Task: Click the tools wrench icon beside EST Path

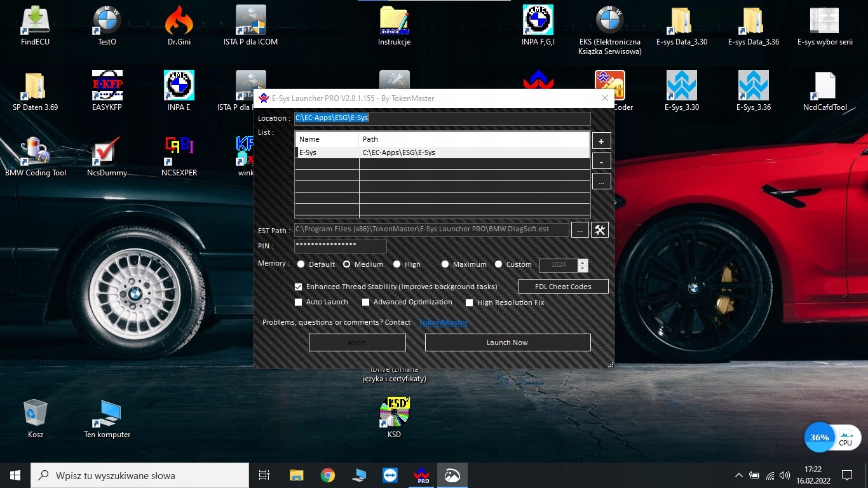Action: [x=600, y=230]
